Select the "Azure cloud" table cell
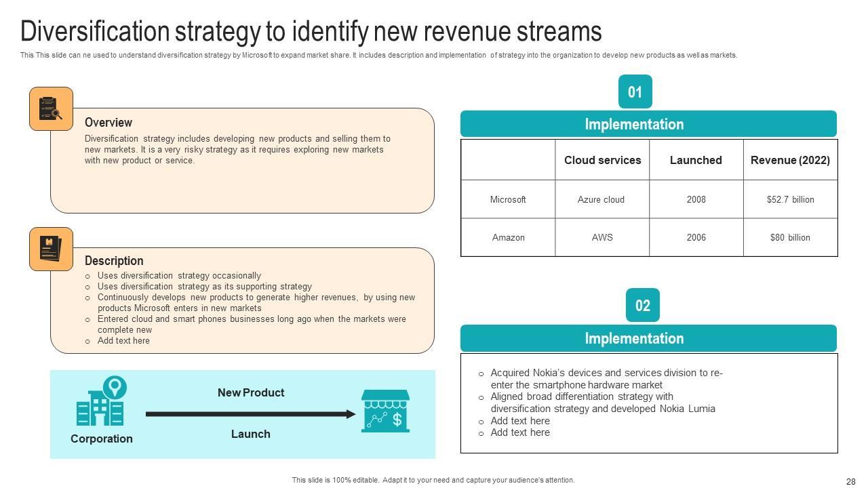Image resolution: width=868 pixels, height=488 pixels. tap(601, 199)
